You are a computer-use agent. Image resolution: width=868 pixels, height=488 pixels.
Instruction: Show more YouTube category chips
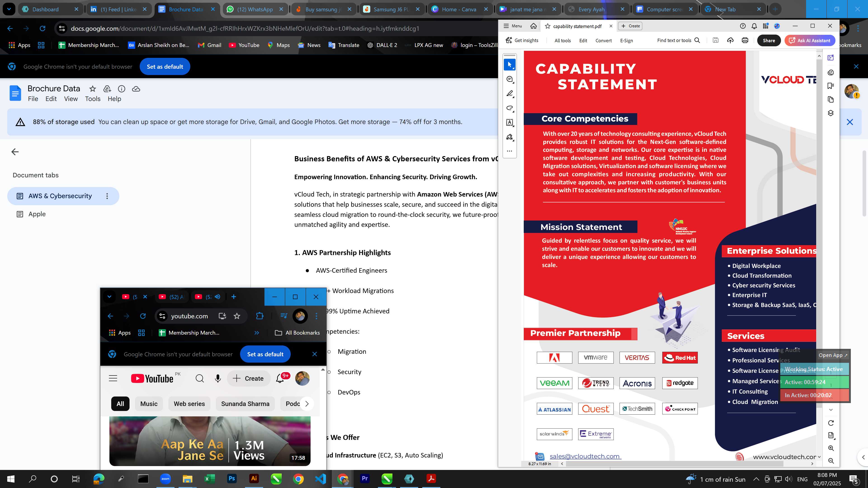pos(307,404)
